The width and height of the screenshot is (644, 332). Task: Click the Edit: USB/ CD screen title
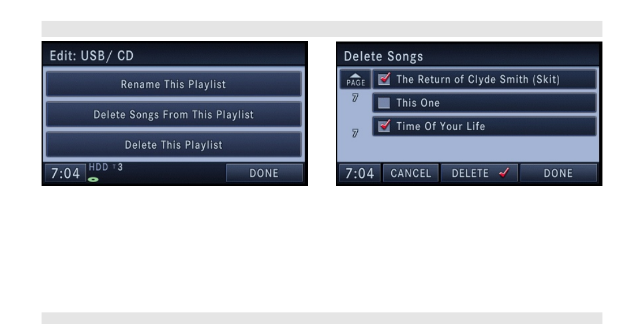point(92,56)
